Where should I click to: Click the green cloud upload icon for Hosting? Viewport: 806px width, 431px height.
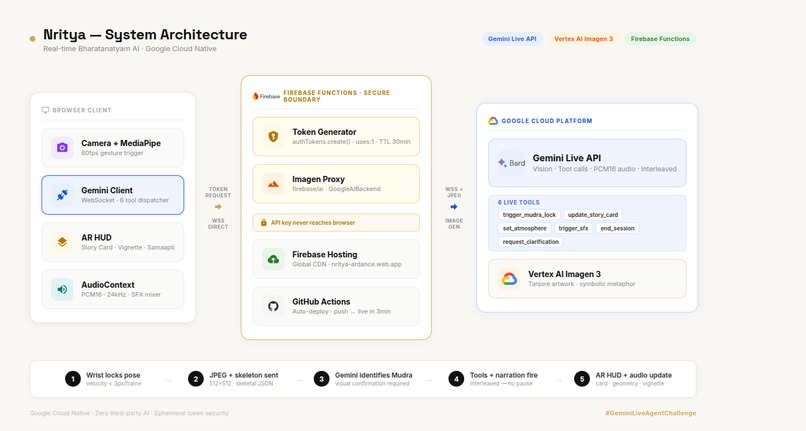click(273, 259)
